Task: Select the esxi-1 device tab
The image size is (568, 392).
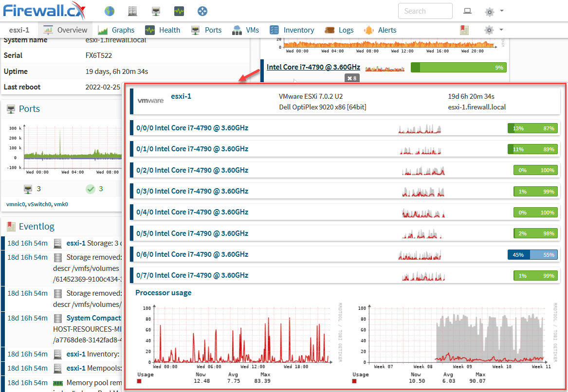Action: (x=19, y=30)
